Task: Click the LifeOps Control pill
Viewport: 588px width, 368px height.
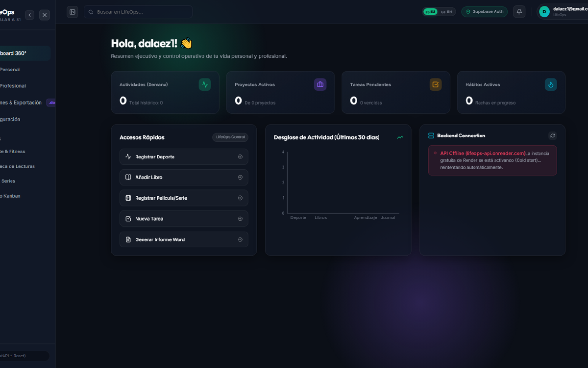Action: (230, 137)
